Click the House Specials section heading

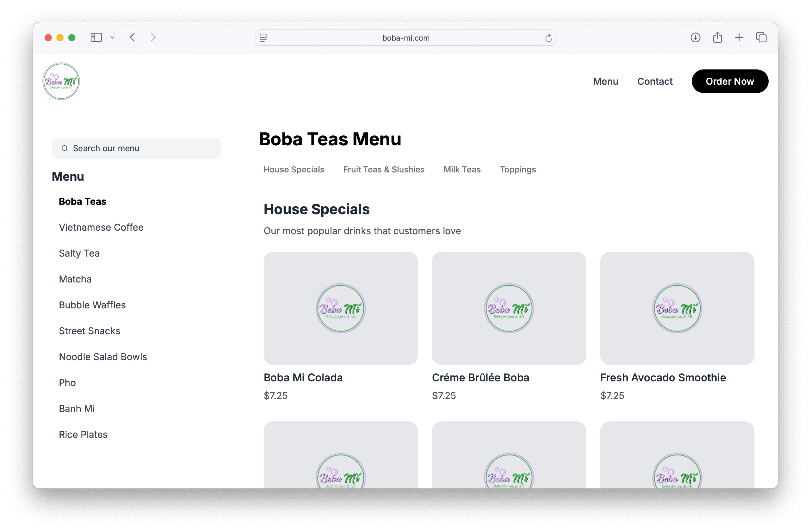pos(317,209)
